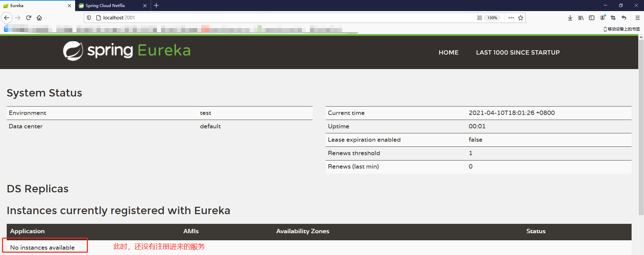
Task: Click the page info icon beside localhost
Action: point(98,18)
